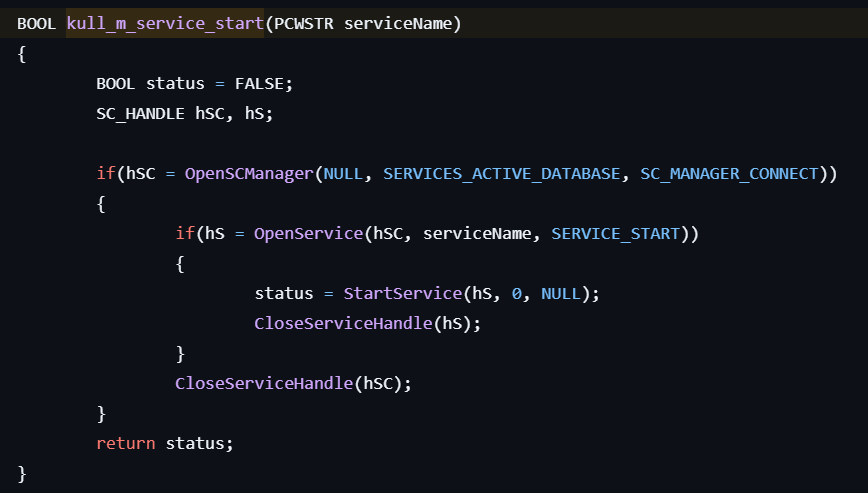Click CloseServiceHandle(hS) call
Image resolution: width=868 pixels, height=493 pixels.
click(368, 324)
